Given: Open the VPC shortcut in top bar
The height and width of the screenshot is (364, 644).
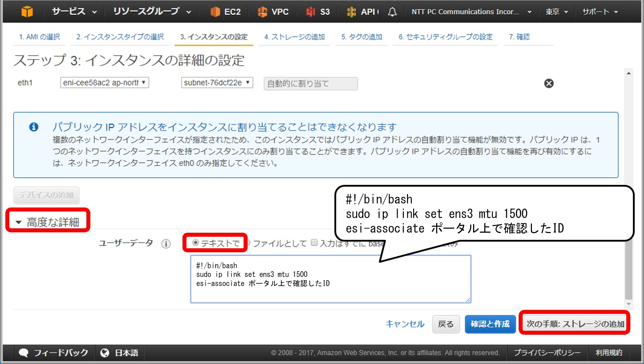Looking at the screenshot, I should coord(273,12).
